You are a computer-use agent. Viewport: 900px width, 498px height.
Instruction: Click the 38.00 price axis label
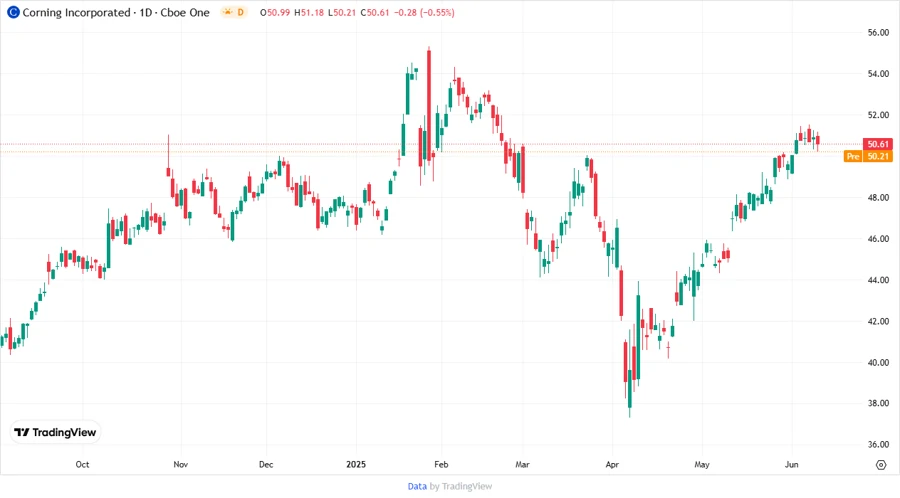coord(878,403)
